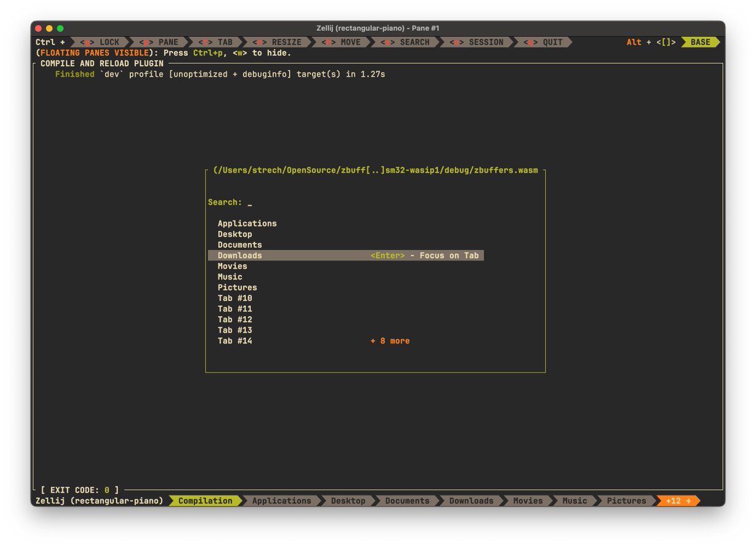Select Pictures in the plugin list
Viewport: 756px width, 547px height.
pos(238,288)
